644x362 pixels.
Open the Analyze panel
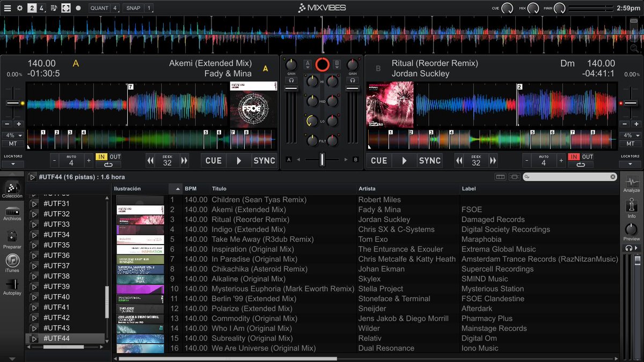(x=632, y=184)
